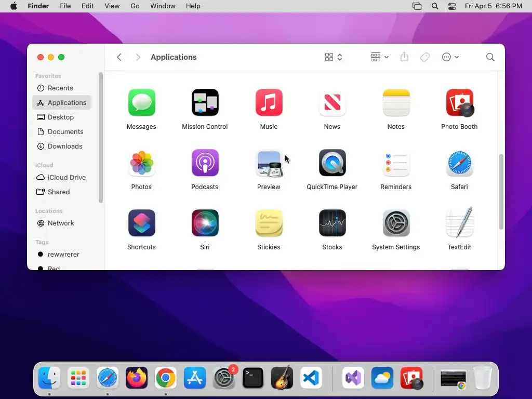Go back with the left chevron

pyautogui.click(x=119, y=57)
